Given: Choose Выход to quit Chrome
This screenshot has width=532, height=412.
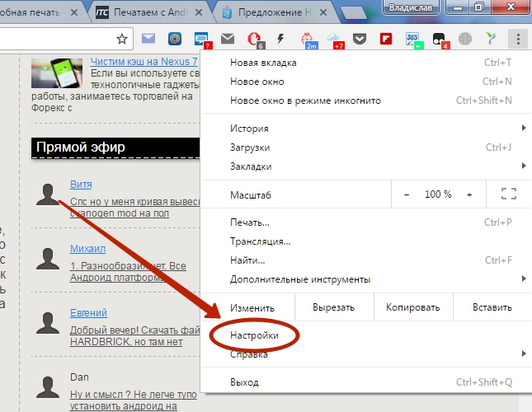Looking at the screenshot, I should (366, 382).
